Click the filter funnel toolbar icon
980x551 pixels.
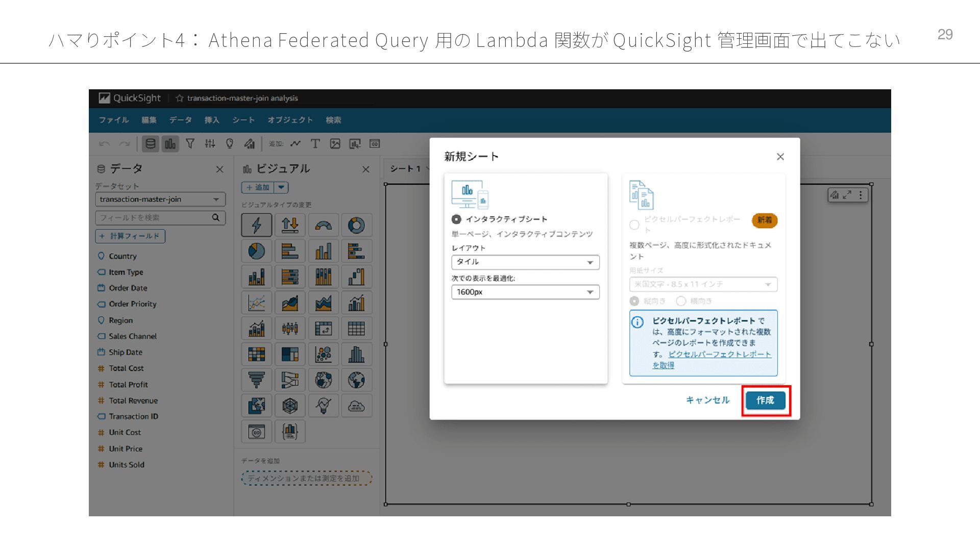(190, 144)
